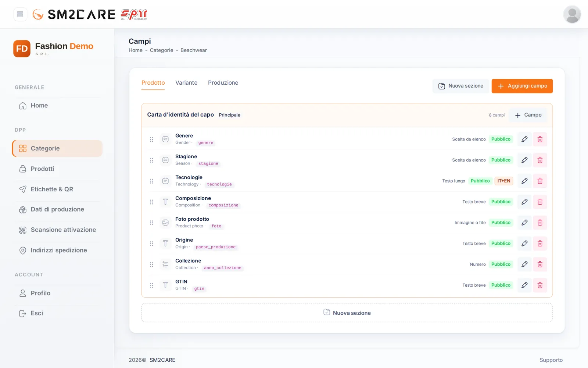The height and width of the screenshot is (368, 588).
Task: Edit the Collezione field
Action: [x=524, y=264]
